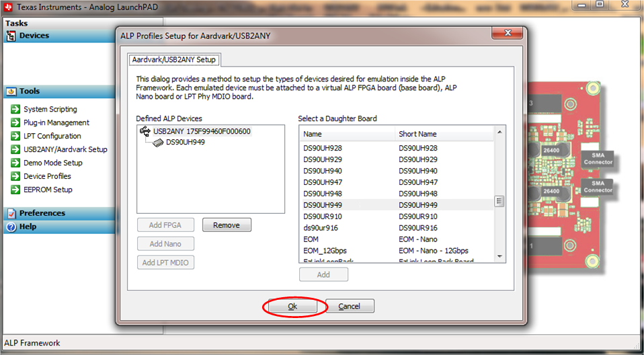Click green arrow beside USB2ANY/Aardvark Setup

tap(15, 149)
